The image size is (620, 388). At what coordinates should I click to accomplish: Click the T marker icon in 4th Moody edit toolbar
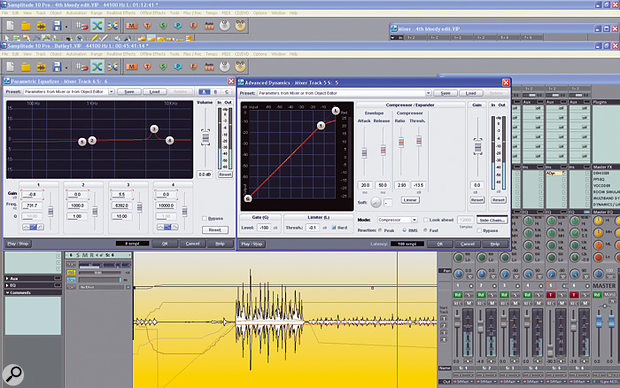click(147, 26)
